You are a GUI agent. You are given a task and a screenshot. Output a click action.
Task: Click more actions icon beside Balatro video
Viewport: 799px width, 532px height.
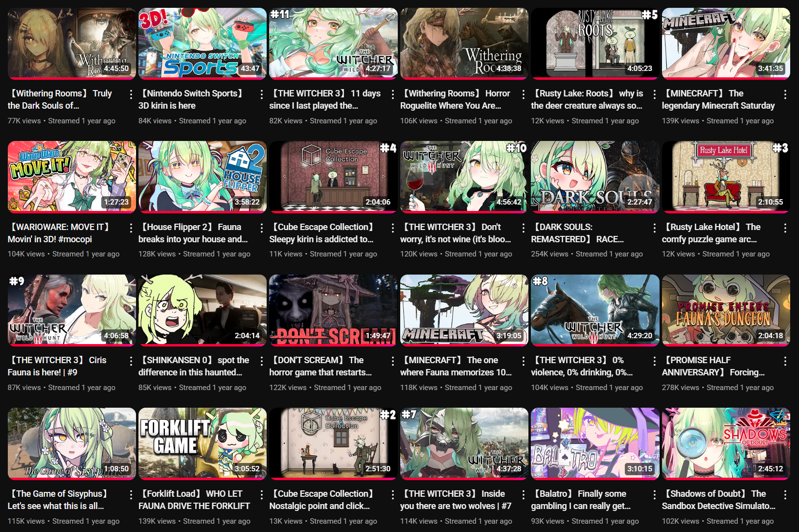point(654,494)
